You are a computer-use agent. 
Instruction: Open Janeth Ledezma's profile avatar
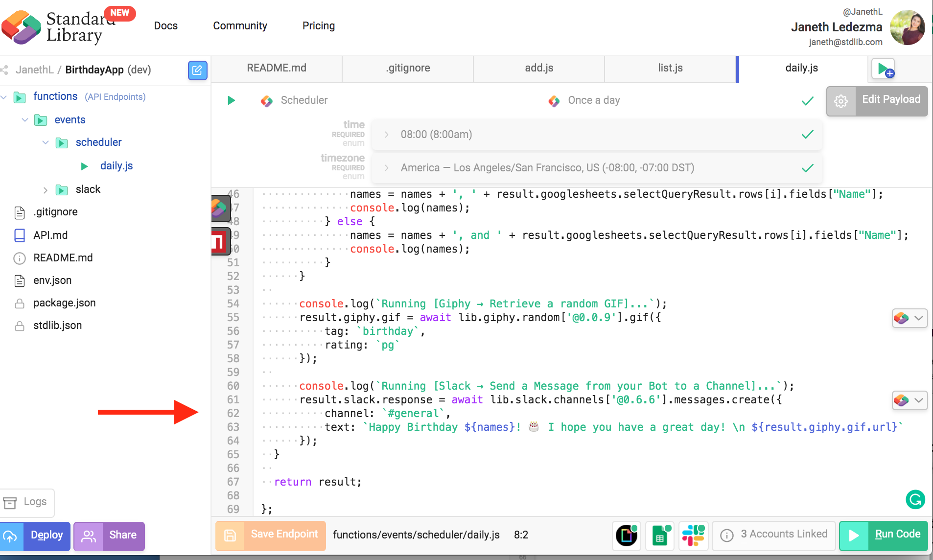907,27
